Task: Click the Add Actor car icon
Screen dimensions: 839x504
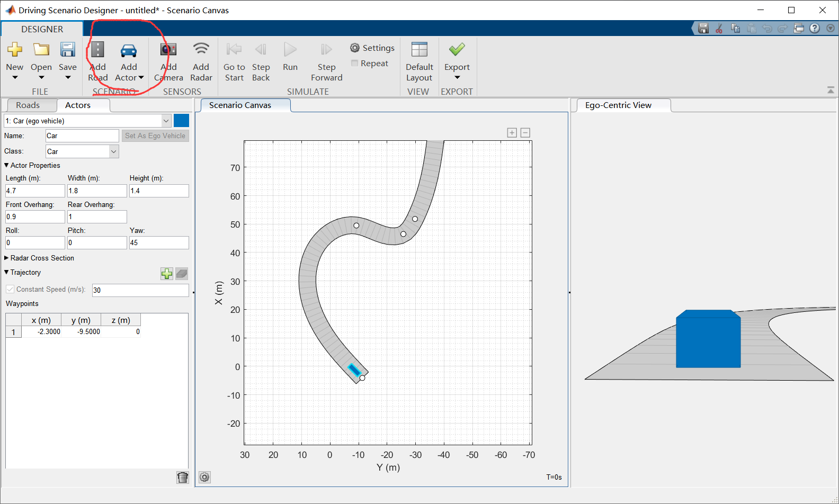Action: (129, 50)
